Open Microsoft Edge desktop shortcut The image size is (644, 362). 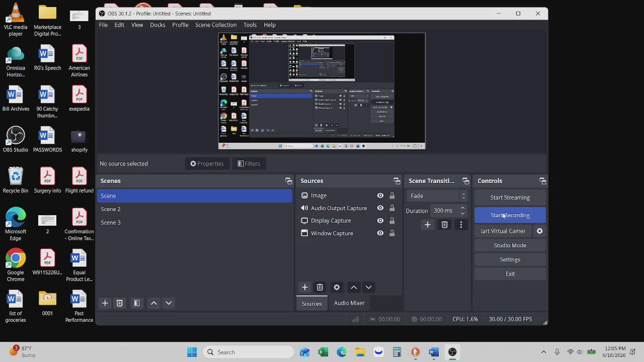coord(16,224)
